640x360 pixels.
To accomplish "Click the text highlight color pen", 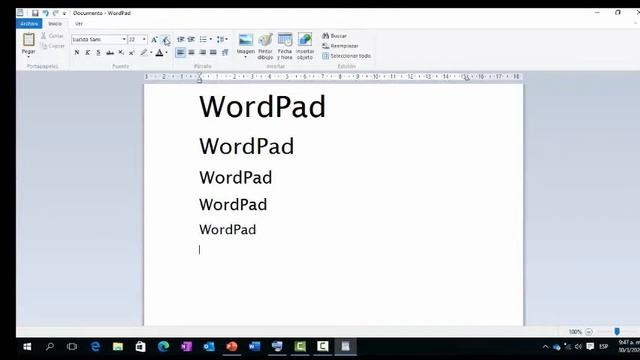I will point(143,52).
